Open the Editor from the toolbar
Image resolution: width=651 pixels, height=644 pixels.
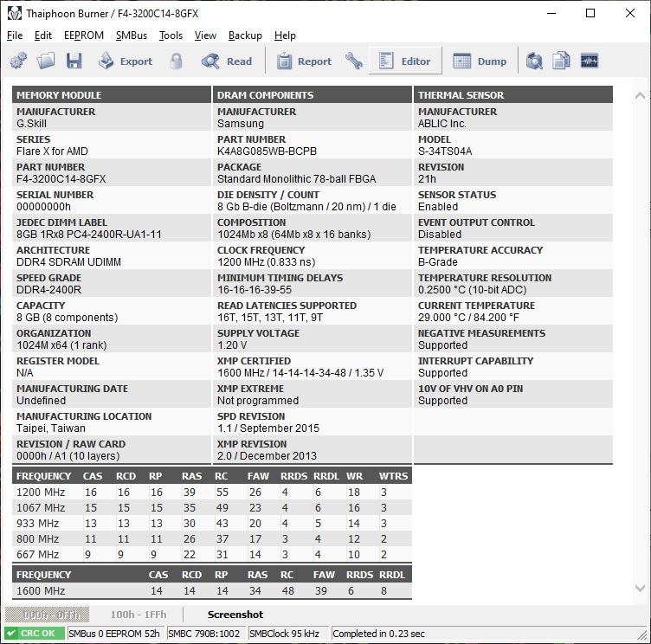point(405,61)
